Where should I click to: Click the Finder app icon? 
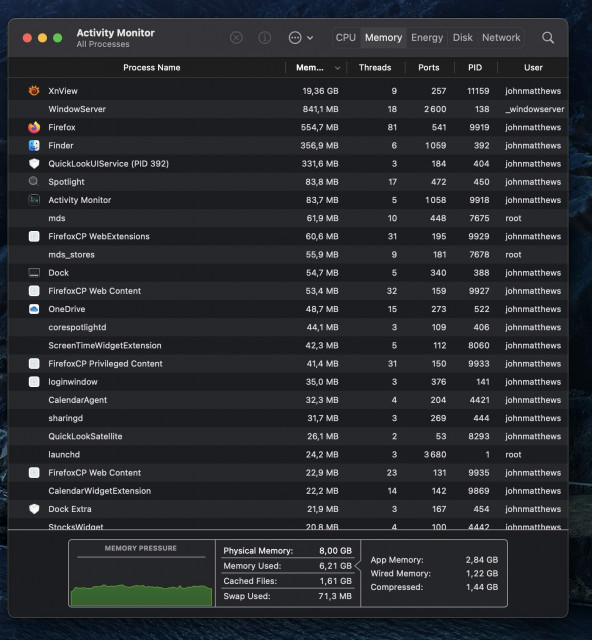pyautogui.click(x=34, y=145)
